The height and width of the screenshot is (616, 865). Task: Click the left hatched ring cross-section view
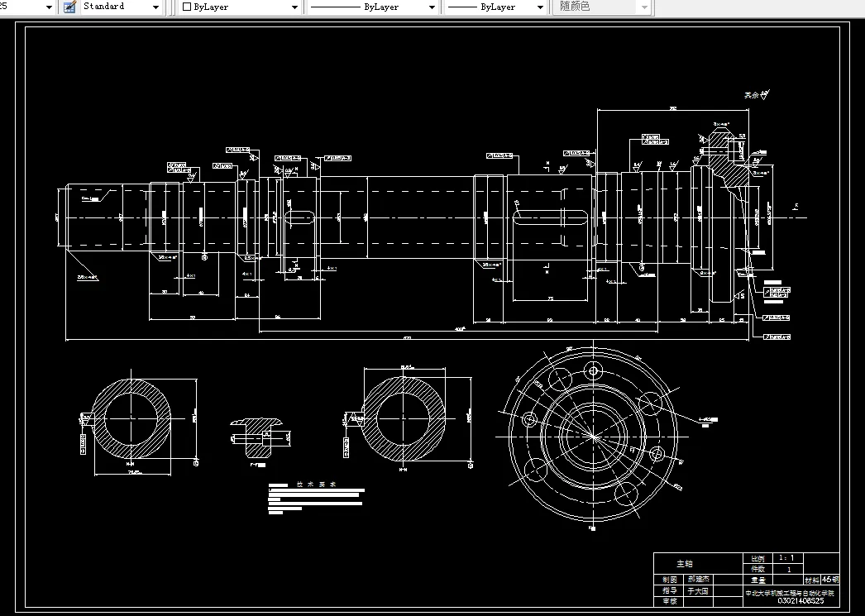pos(131,418)
